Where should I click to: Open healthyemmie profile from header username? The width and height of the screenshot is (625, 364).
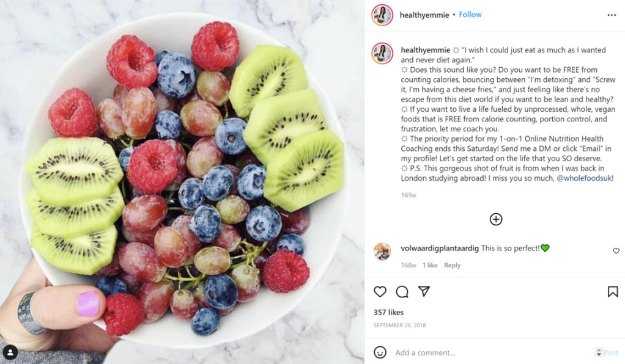pyautogui.click(x=424, y=15)
